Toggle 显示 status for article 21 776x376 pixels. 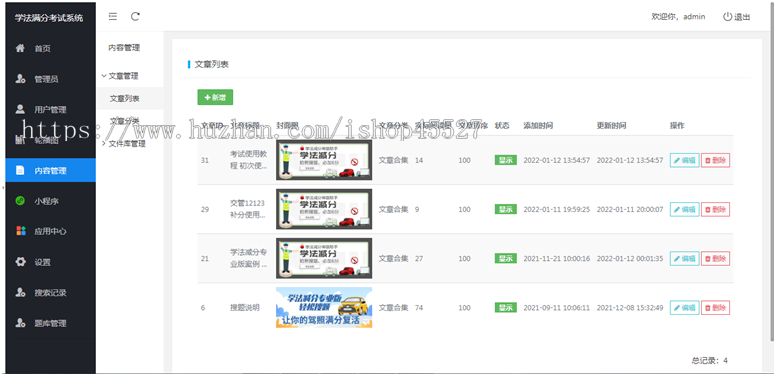point(505,258)
